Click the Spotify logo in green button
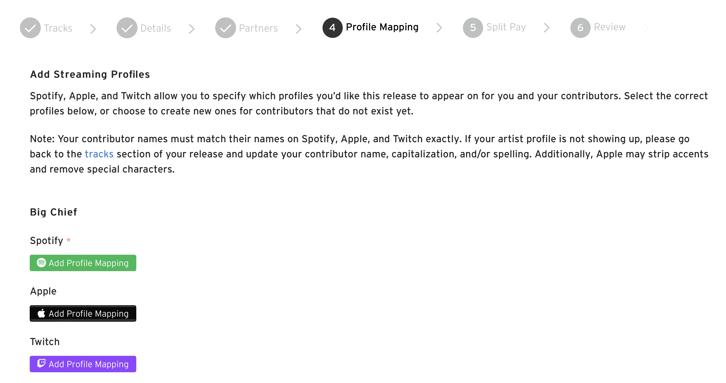 click(41, 263)
